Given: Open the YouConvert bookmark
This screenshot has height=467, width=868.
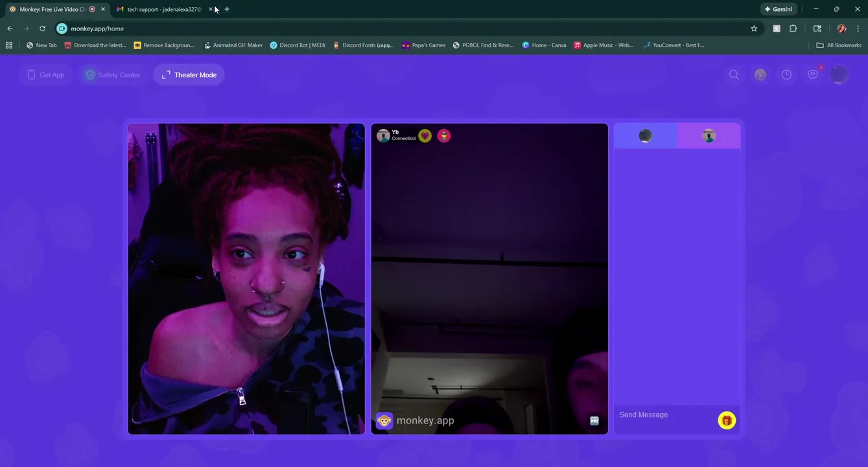Looking at the screenshot, I should [x=674, y=45].
